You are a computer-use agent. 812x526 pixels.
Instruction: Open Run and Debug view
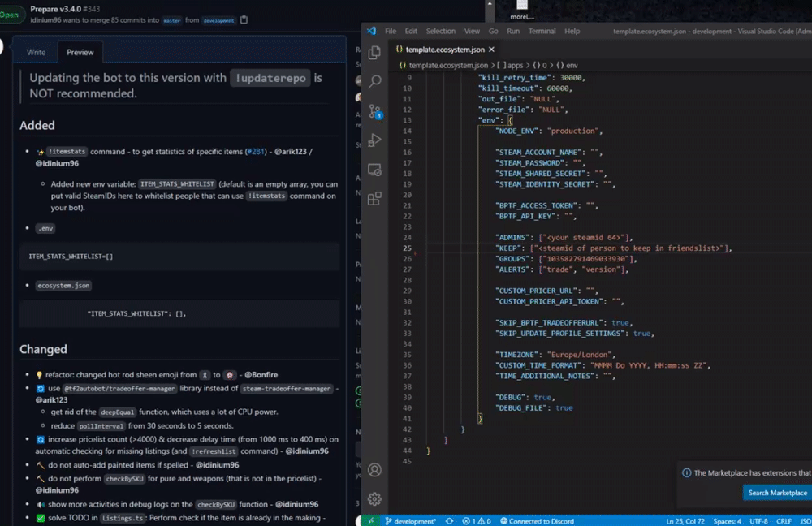(374, 140)
